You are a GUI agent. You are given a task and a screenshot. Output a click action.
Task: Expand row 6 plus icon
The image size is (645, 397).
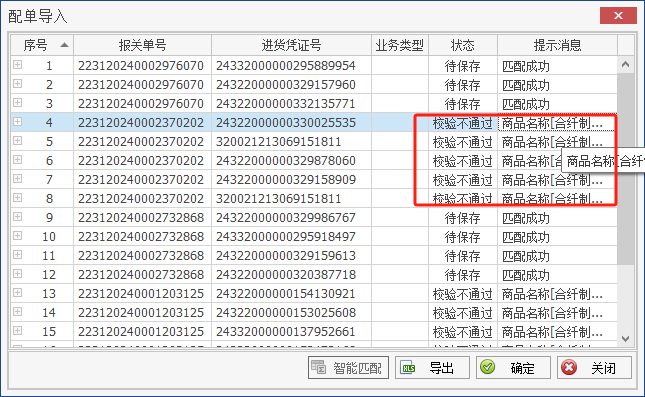tap(17, 160)
